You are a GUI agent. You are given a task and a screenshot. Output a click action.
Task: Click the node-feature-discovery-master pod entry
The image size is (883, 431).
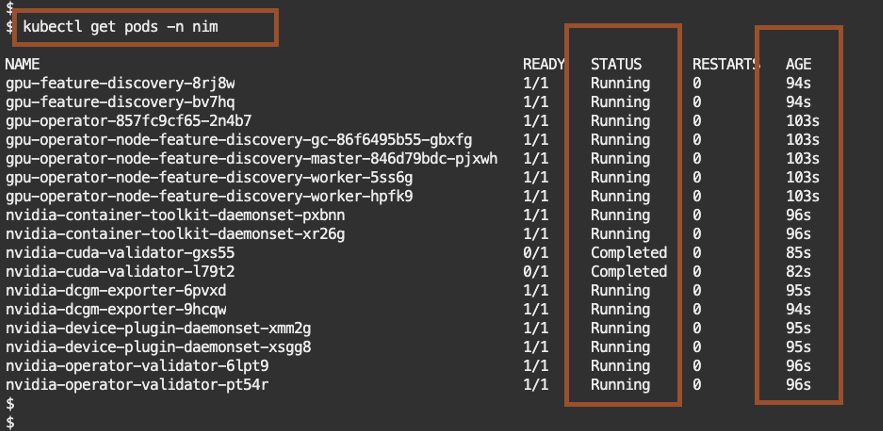point(251,158)
